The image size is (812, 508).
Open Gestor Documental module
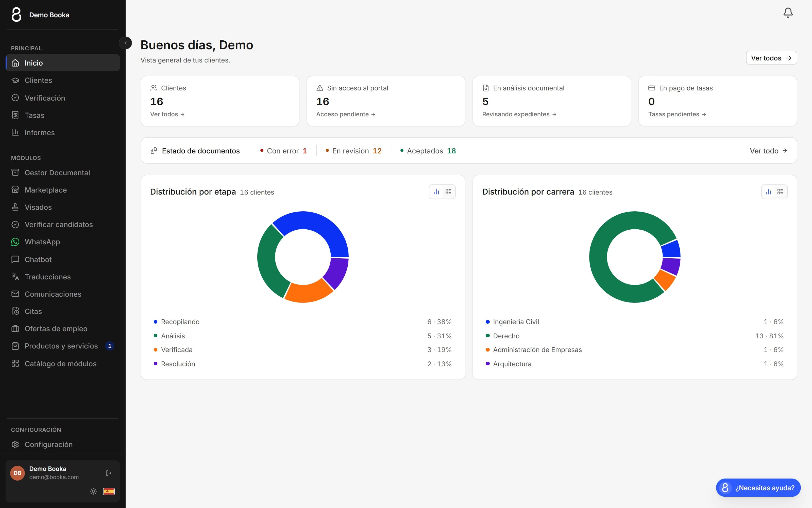click(63, 173)
